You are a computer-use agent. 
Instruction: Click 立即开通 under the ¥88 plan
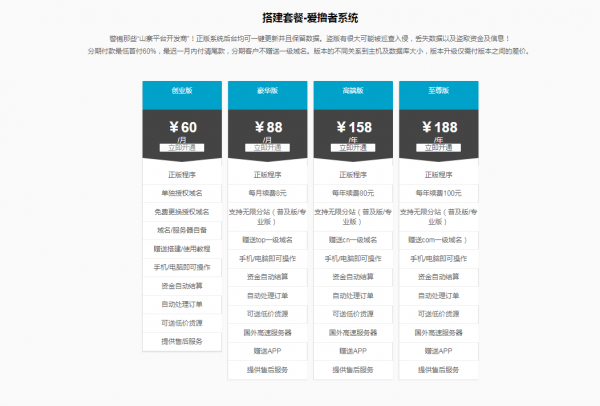tap(267, 148)
